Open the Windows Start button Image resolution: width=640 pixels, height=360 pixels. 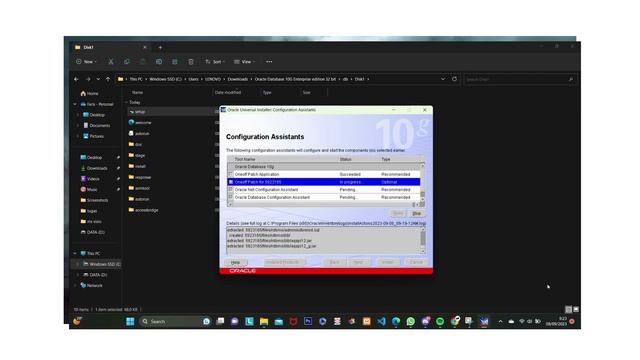[x=130, y=322]
